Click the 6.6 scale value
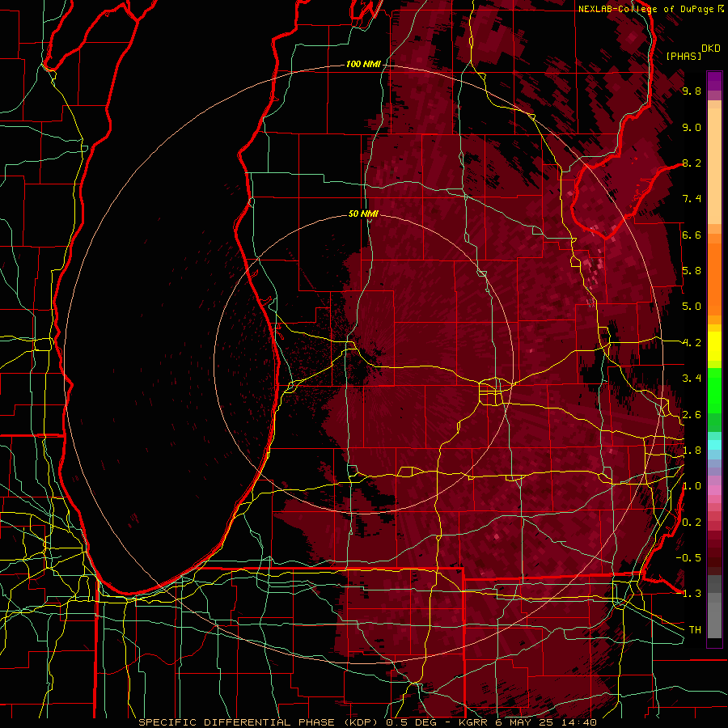Image resolution: width=728 pixels, height=728 pixels. pos(692,235)
